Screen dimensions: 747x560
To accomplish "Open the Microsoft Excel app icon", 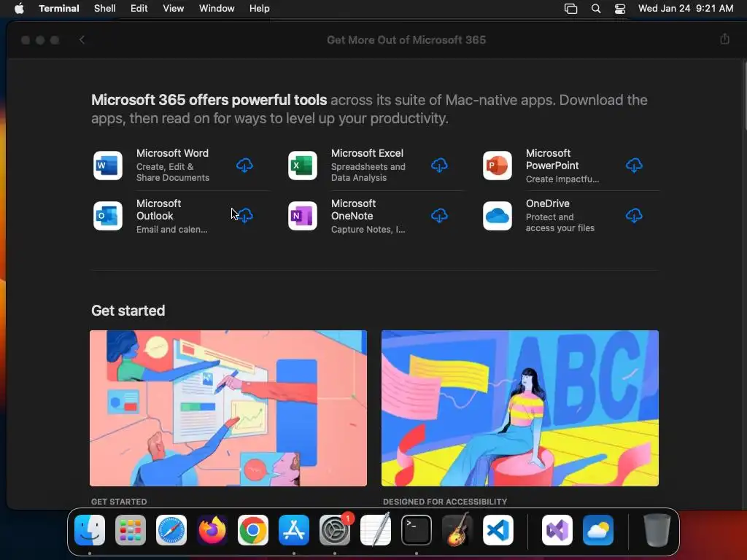I will pyautogui.click(x=303, y=166).
